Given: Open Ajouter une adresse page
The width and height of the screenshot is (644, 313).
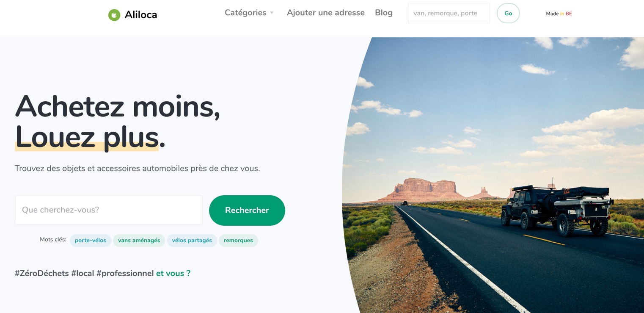Looking at the screenshot, I should (325, 13).
